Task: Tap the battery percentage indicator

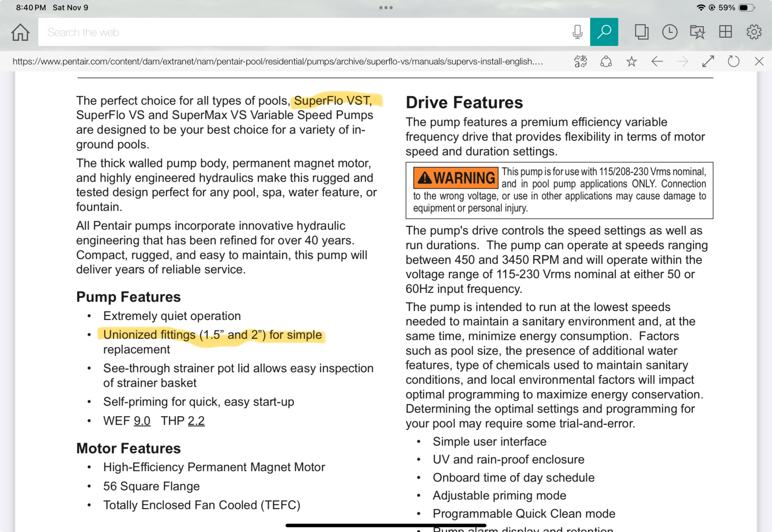Action: pos(726,8)
